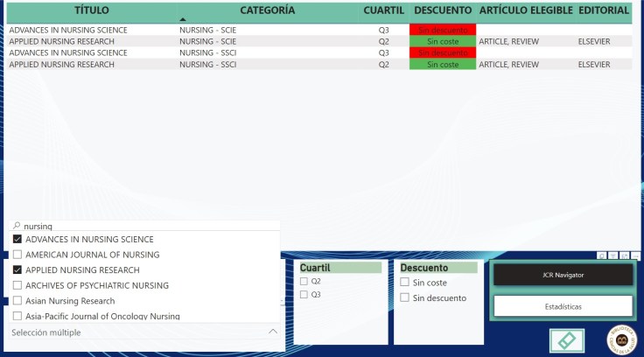Check ARCHIVES OF PSYCHIATRIC NURSING option
This screenshot has height=357, width=644.
[x=17, y=285]
